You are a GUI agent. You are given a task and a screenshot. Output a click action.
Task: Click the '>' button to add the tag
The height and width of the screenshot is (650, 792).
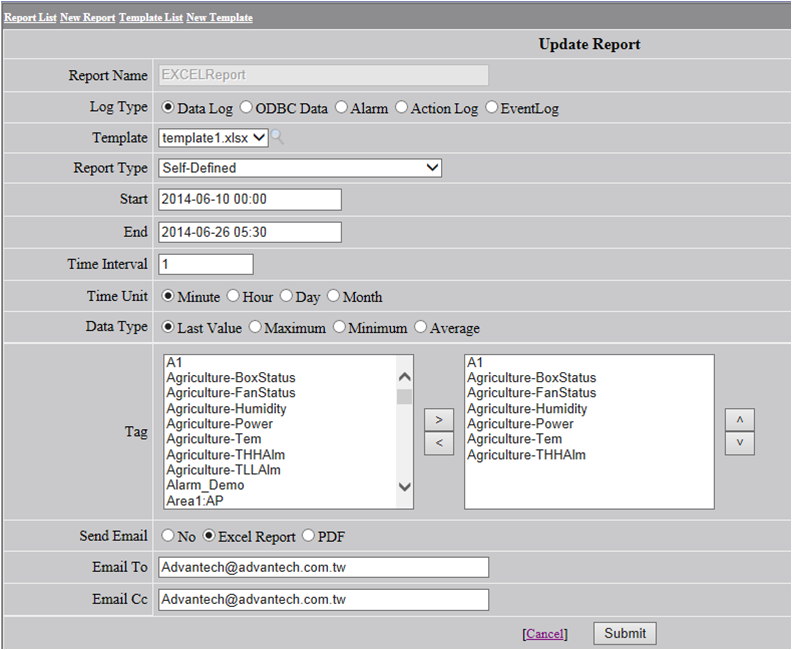pos(438,417)
